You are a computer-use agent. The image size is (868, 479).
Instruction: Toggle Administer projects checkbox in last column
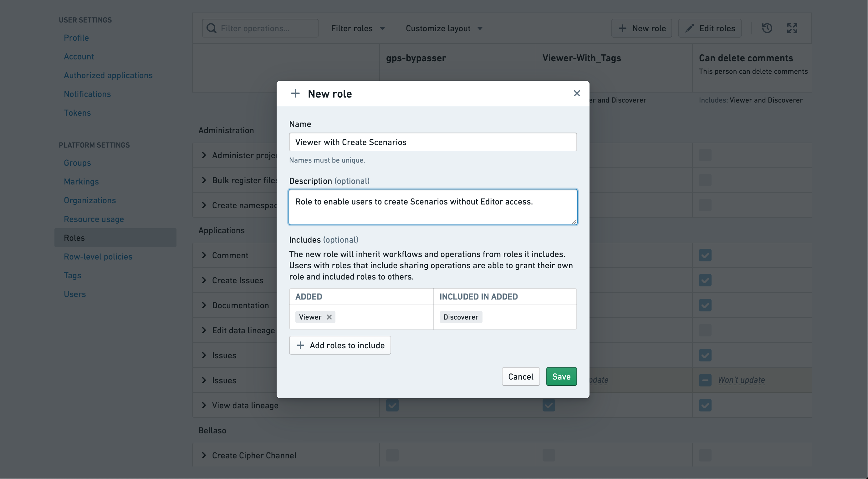[x=705, y=155]
